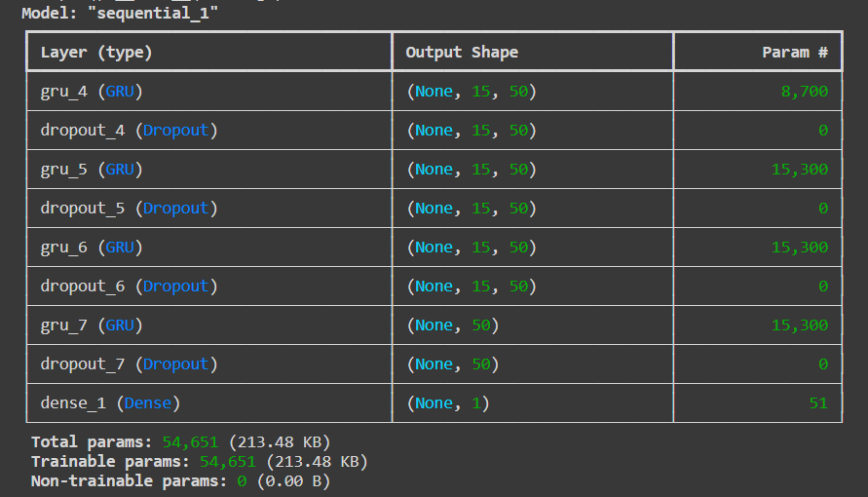The height and width of the screenshot is (497, 868).
Task: Click the "Total params: 54,651" line
Action: coord(180,442)
